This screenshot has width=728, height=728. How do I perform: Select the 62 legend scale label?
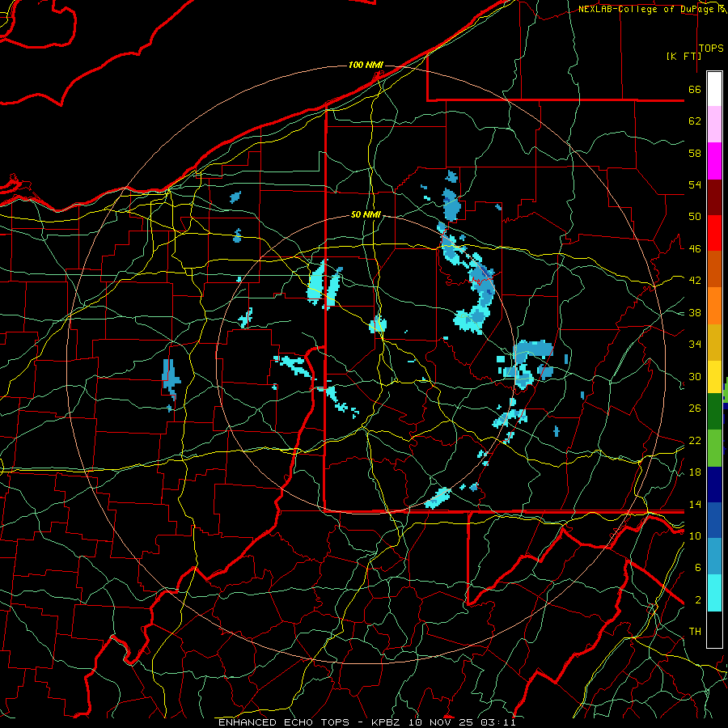(695, 121)
